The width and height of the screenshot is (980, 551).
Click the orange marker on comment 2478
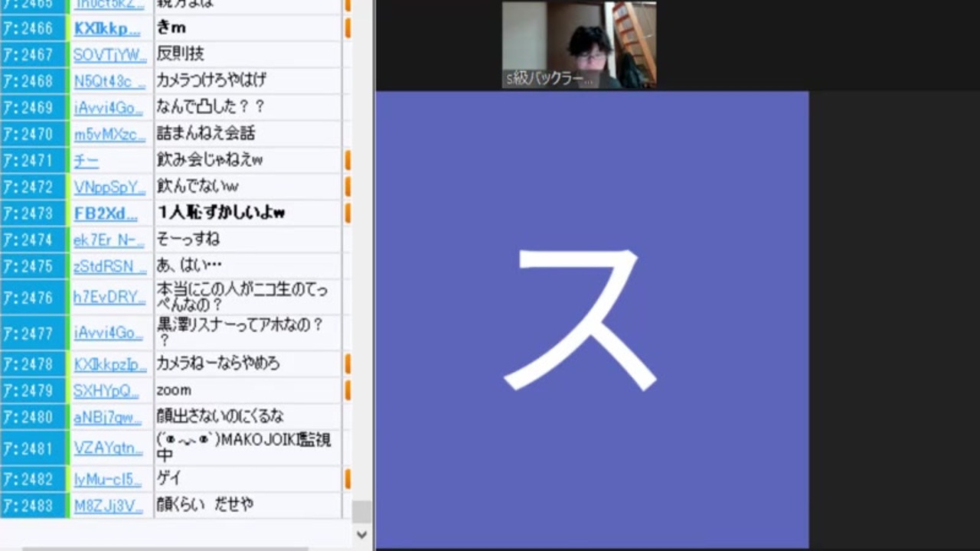[x=348, y=364]
